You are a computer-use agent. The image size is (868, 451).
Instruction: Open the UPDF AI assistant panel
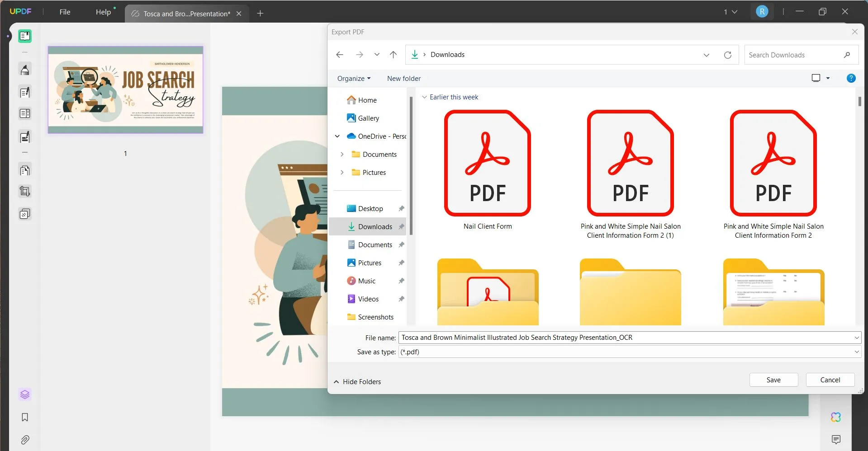tap(836, 417)
